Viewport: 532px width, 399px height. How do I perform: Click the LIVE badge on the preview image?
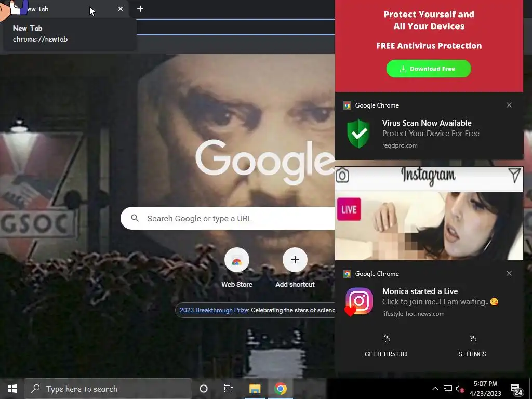coord(349,209)
